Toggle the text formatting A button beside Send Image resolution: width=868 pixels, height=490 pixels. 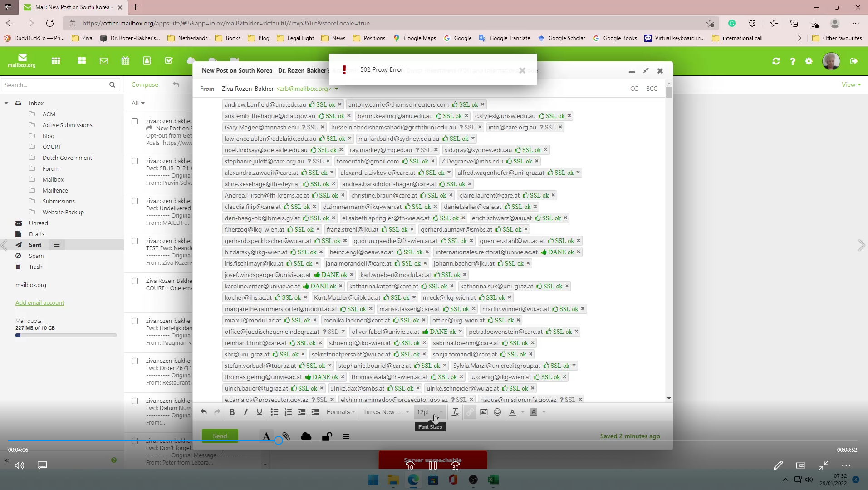266,436
